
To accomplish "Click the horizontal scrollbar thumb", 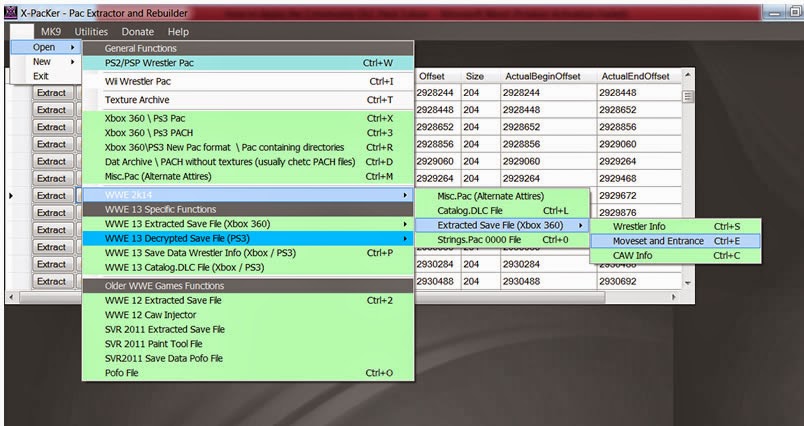I will pyautogui.click(x=313, y=297).
